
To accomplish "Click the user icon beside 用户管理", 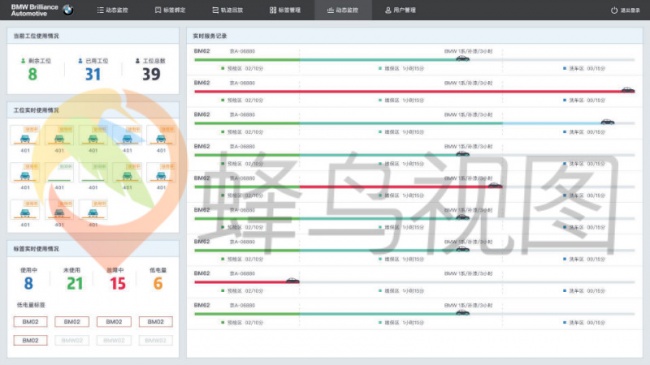I will pos(388,10).
